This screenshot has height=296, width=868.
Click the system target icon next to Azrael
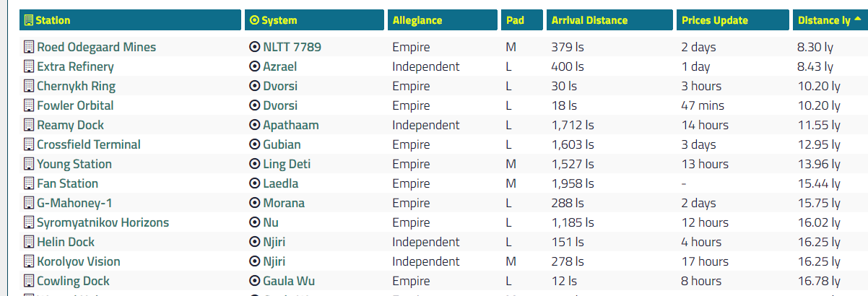click(x=254, y=66)
